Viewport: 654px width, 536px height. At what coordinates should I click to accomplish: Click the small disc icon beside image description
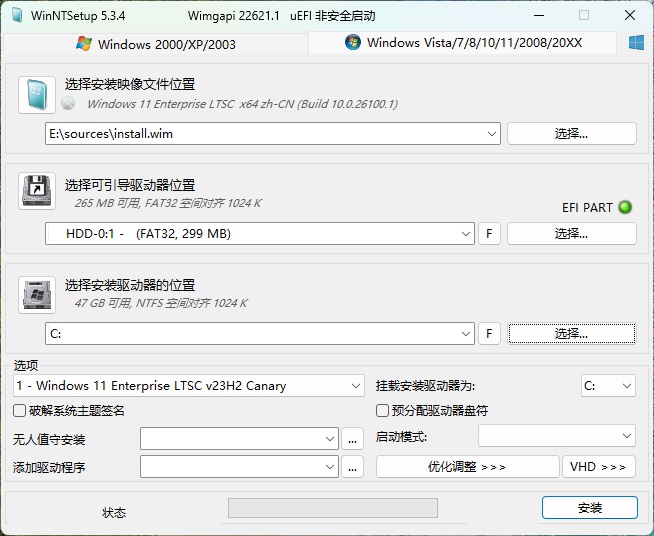pyautogui.click(x=68, y=103)
